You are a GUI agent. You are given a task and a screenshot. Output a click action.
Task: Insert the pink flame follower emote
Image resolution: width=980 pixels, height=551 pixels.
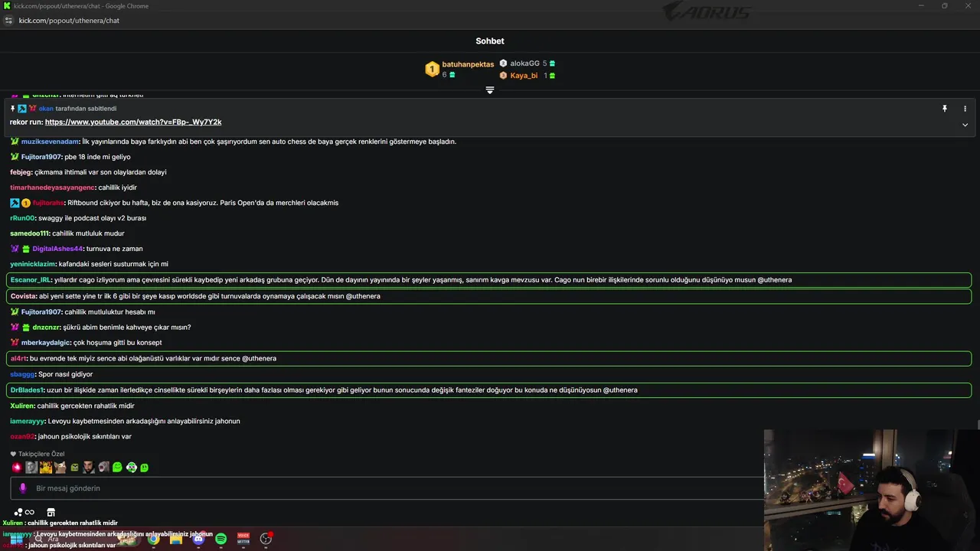17,468
